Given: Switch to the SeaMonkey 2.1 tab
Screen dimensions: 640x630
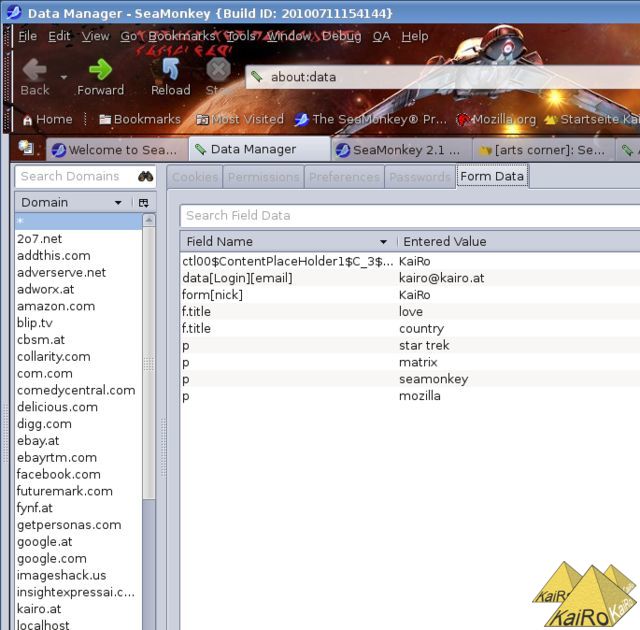Looking at the screenshot, I should [401, 150].
